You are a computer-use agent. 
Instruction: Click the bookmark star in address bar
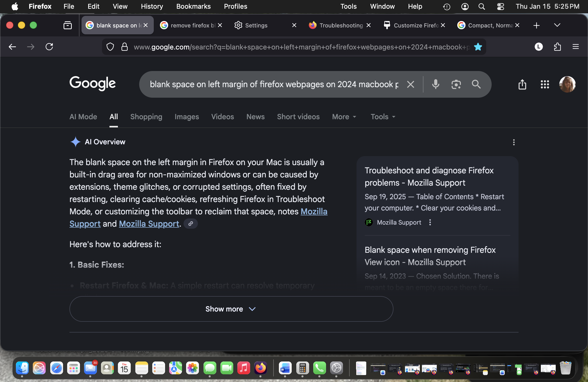478,47
